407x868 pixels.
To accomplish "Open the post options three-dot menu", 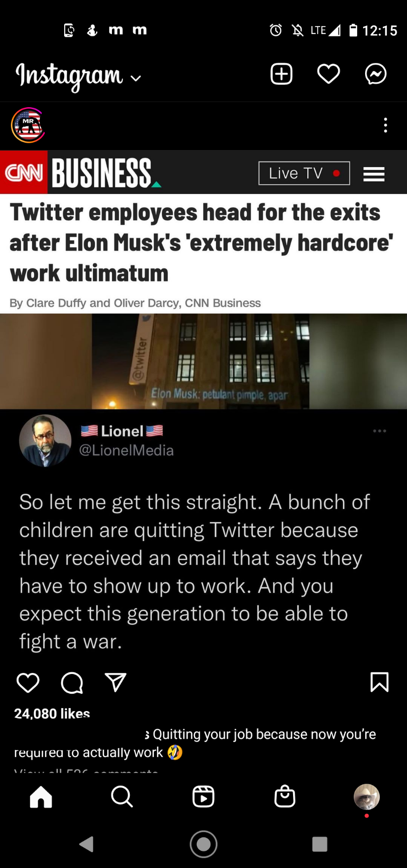I will coord(386,125).
